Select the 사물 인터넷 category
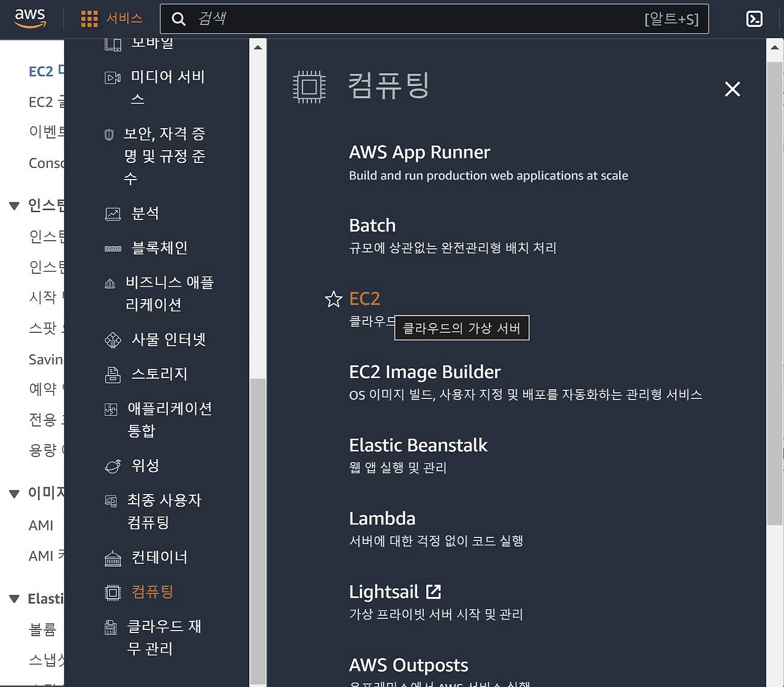 168,340
